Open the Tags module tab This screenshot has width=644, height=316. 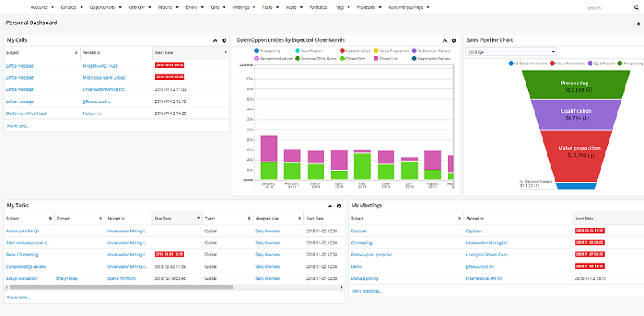point(339,7)
